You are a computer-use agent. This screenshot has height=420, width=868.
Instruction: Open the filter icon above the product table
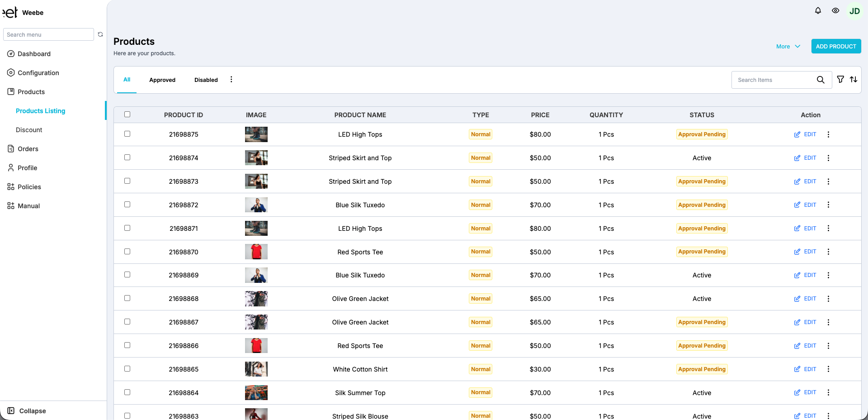point(840,79)
